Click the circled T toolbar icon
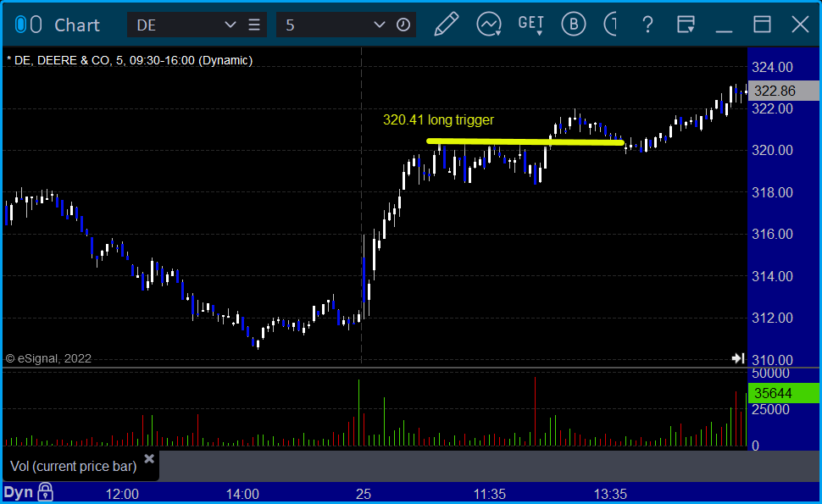 pyautogui.click(x=610, y=25)
